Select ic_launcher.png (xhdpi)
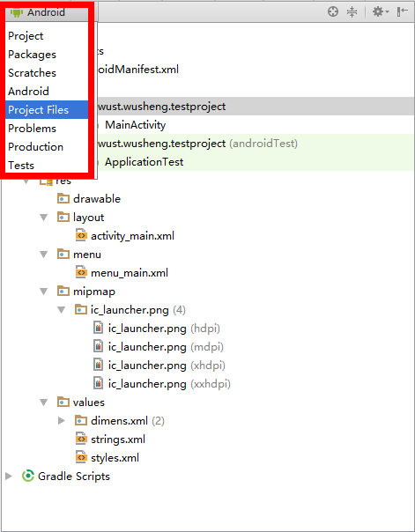The image size is (415, 532). coord(167,366)
